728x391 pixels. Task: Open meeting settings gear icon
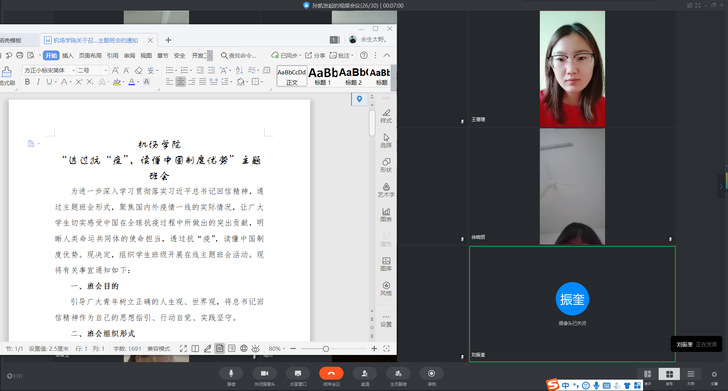point(714,374)
